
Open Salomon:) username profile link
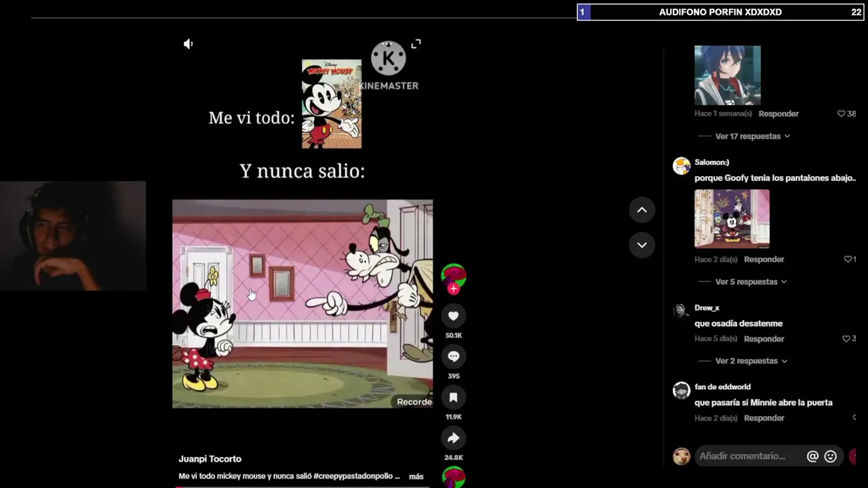711,163
